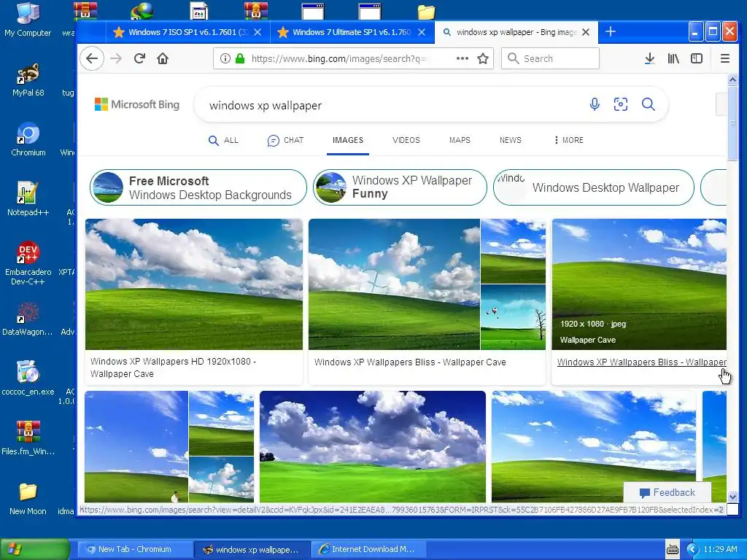Click the Microsoft Bing logo
Viewport: 747px width, 560px height.
tap(137, 104)
